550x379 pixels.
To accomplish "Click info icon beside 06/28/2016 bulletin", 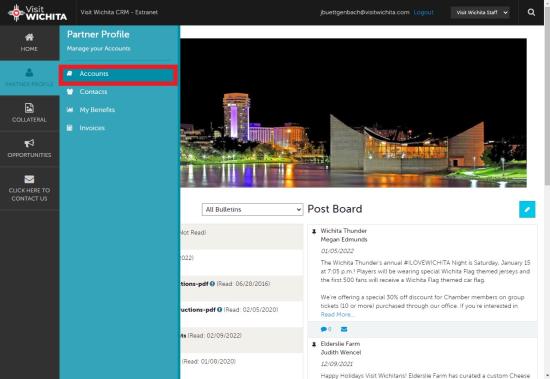I will pyautogui.click(x=212, y=284).
